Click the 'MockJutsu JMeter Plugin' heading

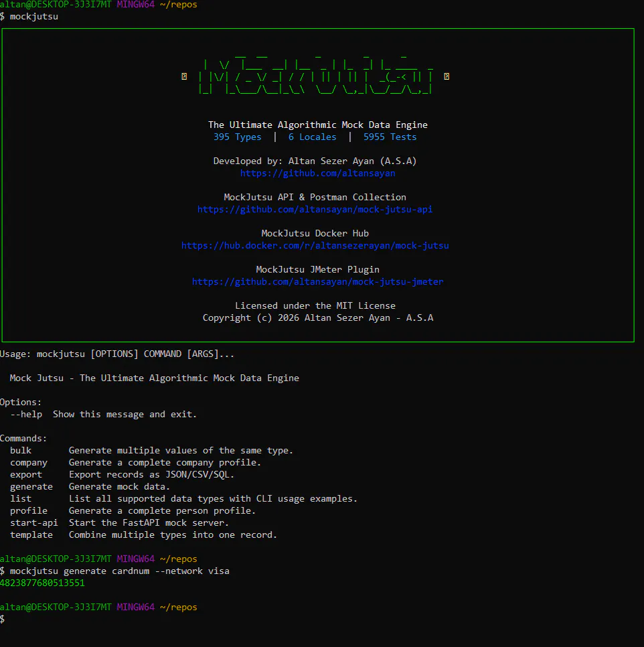click(x=317, y=269)
